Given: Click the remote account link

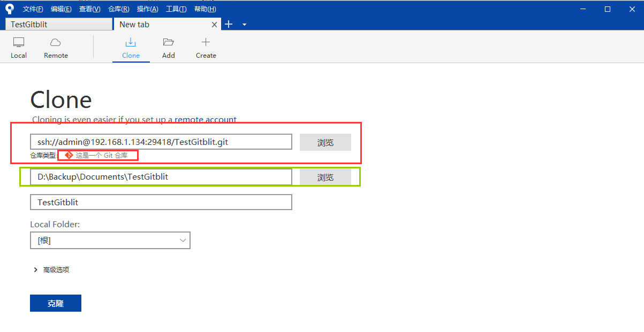Looking at the screenshot, I should [206, 119].
